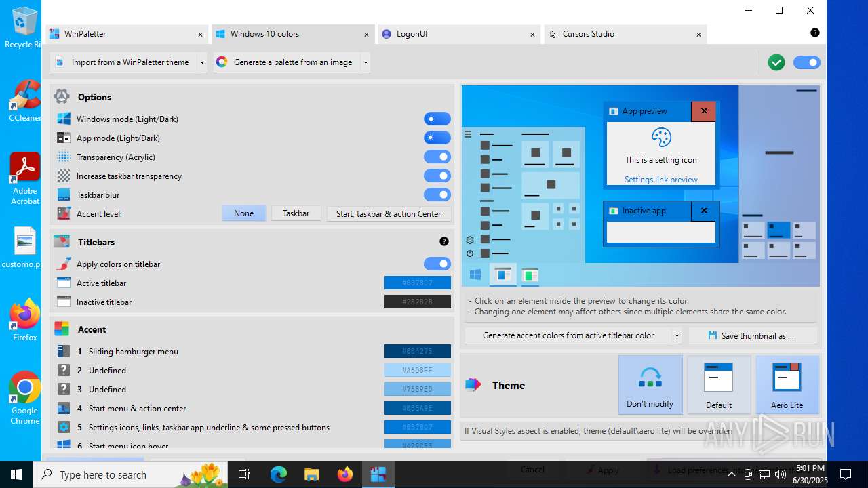
Task: Open the help question-mark icon near tabs
Action: (814, 33)
